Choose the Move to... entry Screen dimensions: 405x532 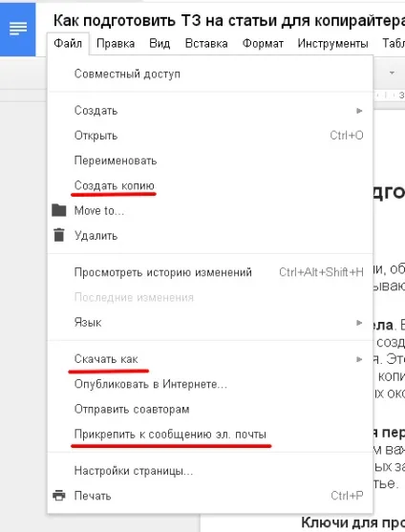point(210,210)
